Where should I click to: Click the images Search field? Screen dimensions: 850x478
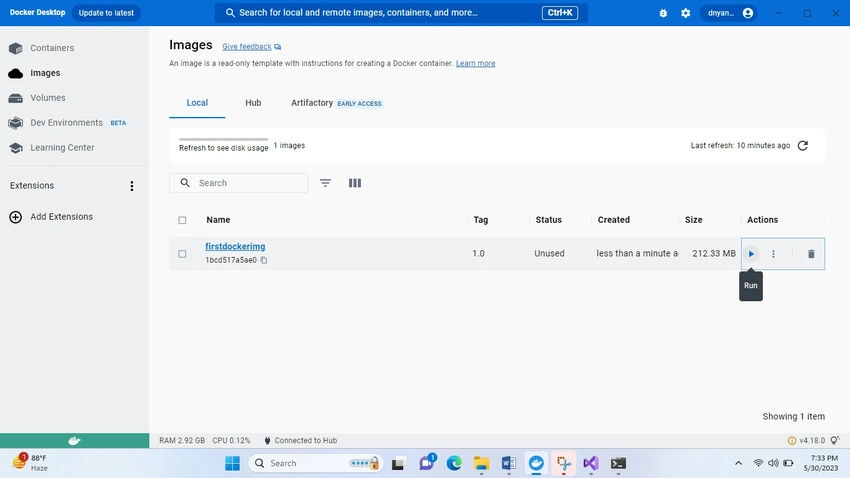click(x=239, y=183)
